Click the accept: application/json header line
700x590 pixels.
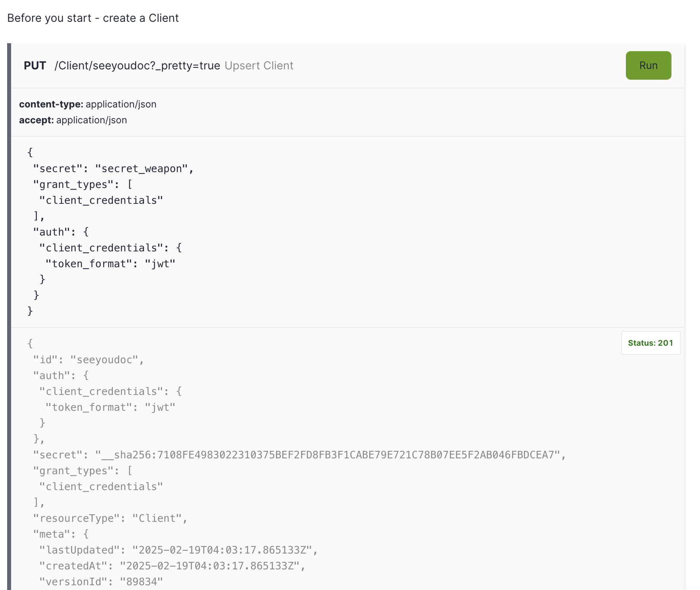[x=73, y=120]
